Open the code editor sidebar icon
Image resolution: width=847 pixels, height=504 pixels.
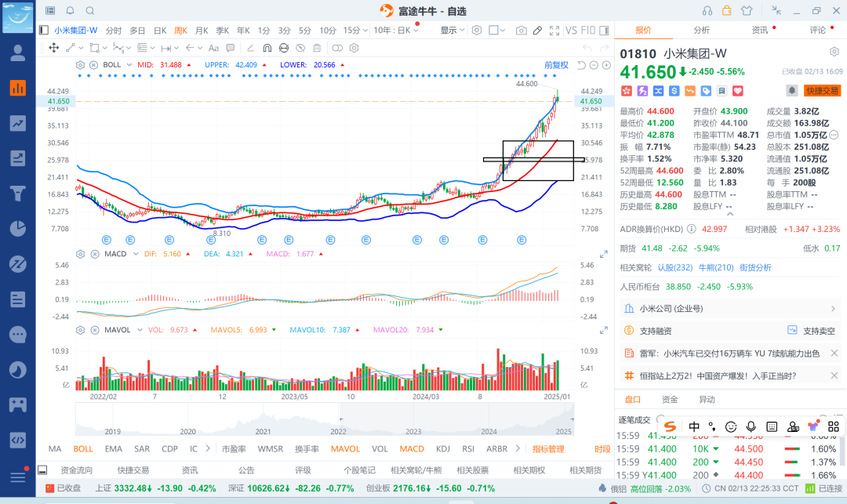point(18,440)
